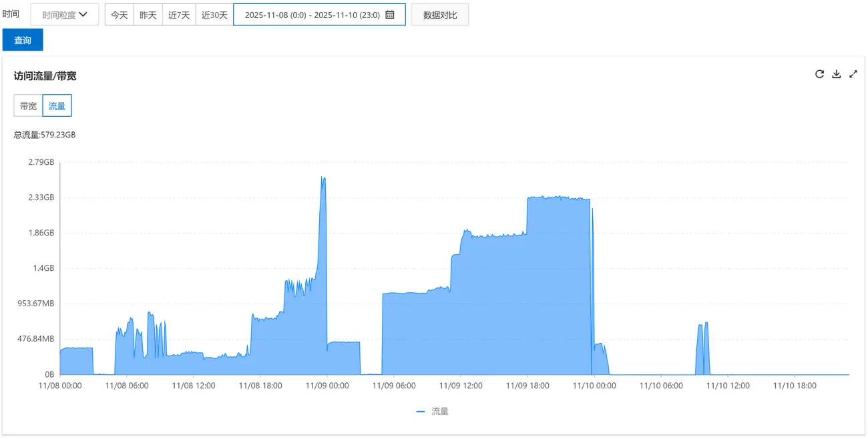Click the highest traffic peak just before 11/09 00:00

click(323, 179)
